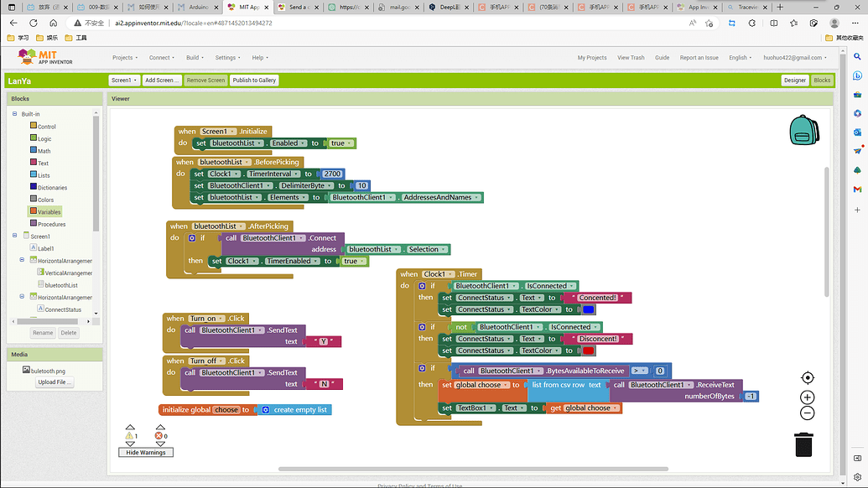Screen dimensions: 868x488
Task: Switch to the Designer view
Action: click(x=794, y=80)
